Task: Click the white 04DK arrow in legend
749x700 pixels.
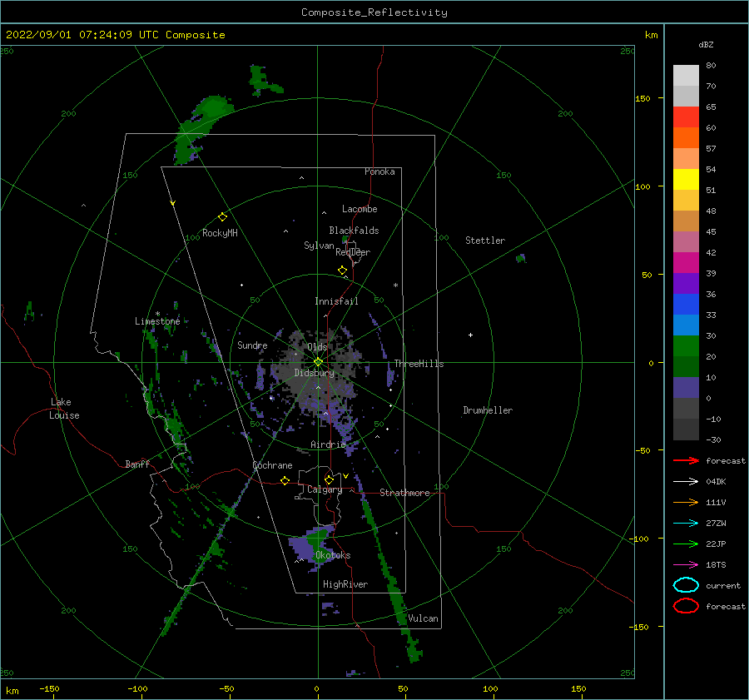Action: [x=686, y=481]
